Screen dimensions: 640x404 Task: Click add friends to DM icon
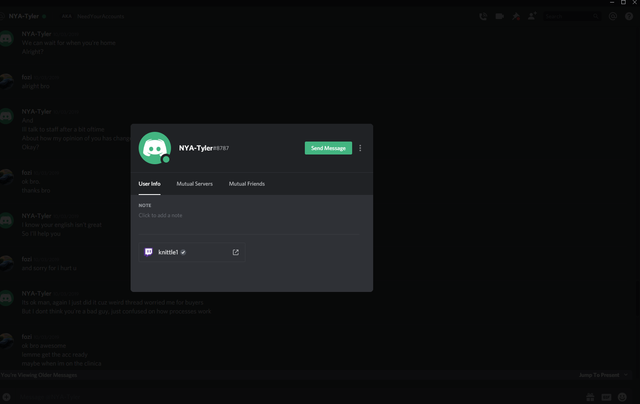click(x=532, y=16)
